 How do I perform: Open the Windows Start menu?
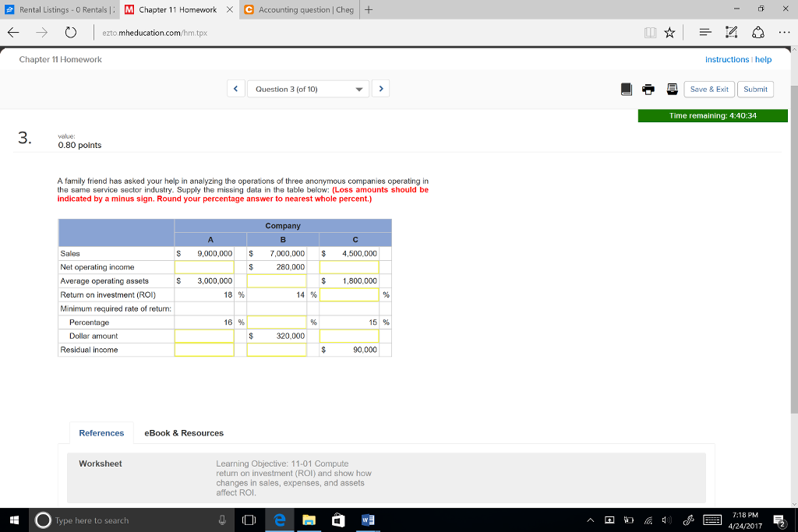(x=14, y=520)
